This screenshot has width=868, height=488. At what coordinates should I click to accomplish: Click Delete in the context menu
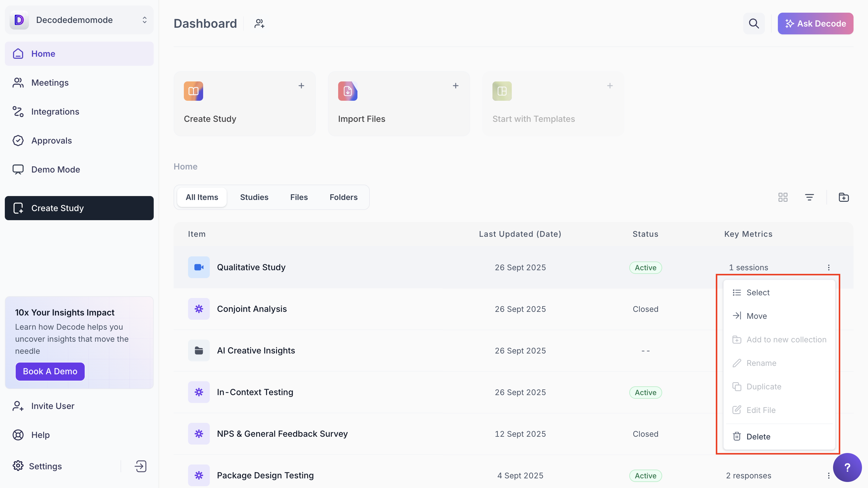coord(758,436)
